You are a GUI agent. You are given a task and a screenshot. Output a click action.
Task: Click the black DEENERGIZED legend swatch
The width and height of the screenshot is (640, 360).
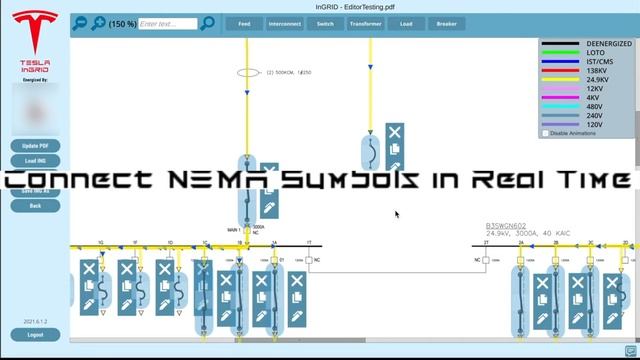[560, 43]
